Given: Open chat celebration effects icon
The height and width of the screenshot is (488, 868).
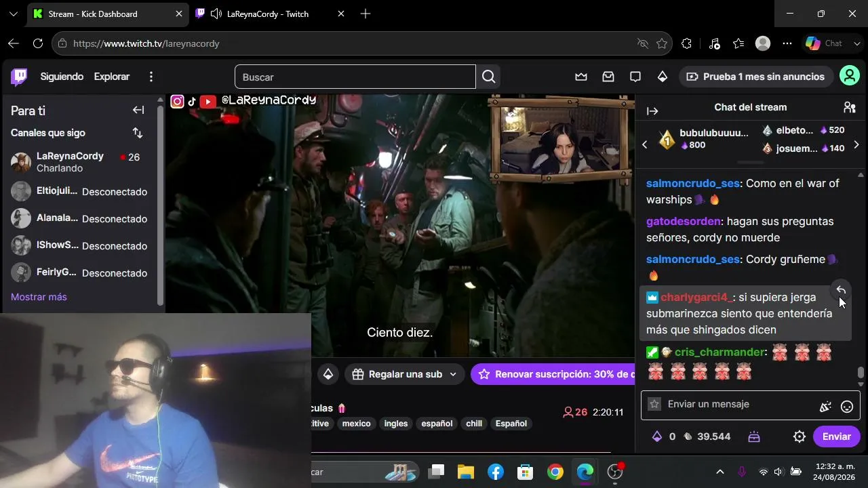Looking at the screenshot, I should (825, 407).
